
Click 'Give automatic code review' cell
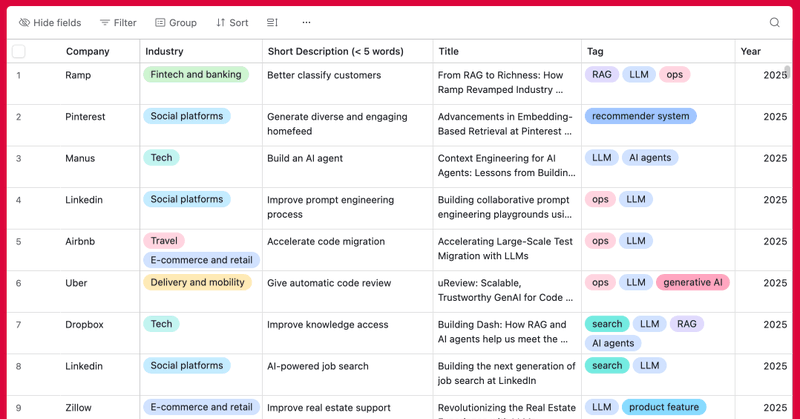click(347, 291)
